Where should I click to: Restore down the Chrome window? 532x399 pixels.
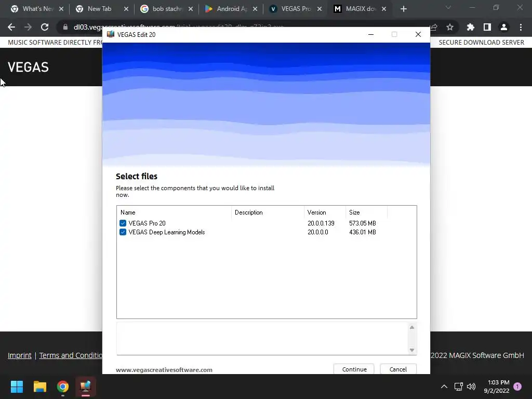click(496, 7)
